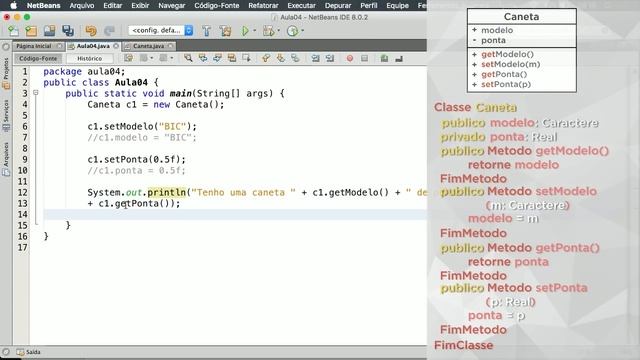The width and height of the screenshot is (640, 360).
Task: Toggle the Highlight Search icon
Action: pos(232,58)
